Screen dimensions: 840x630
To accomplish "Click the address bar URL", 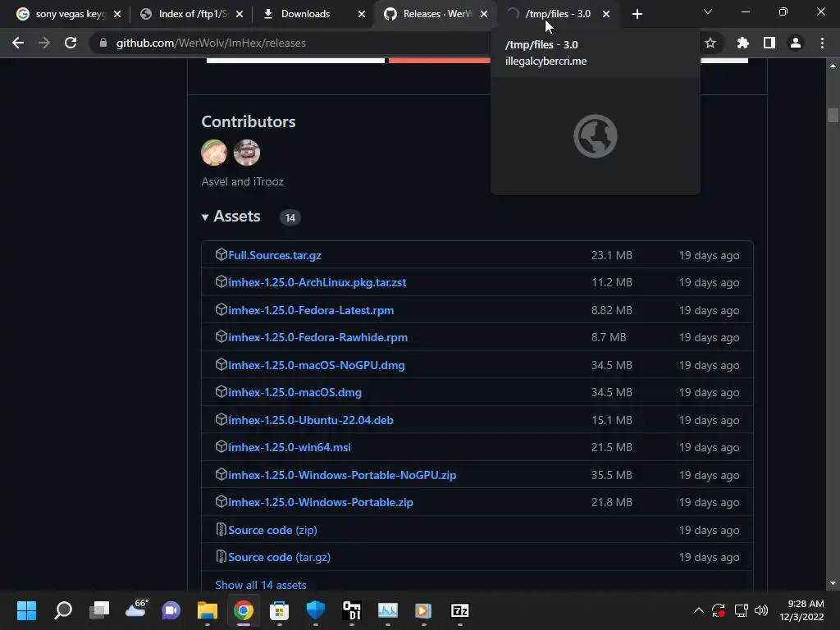I will 211,43.
